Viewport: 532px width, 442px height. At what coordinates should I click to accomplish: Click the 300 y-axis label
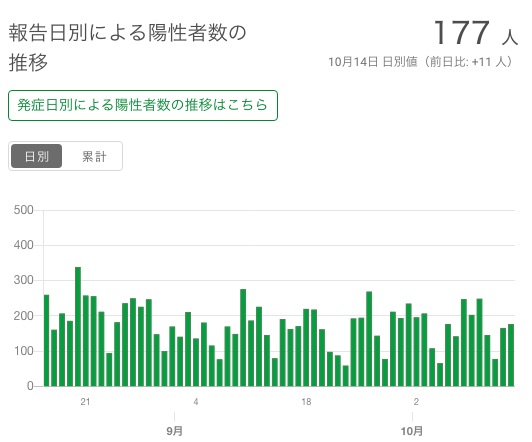point(23,280)
